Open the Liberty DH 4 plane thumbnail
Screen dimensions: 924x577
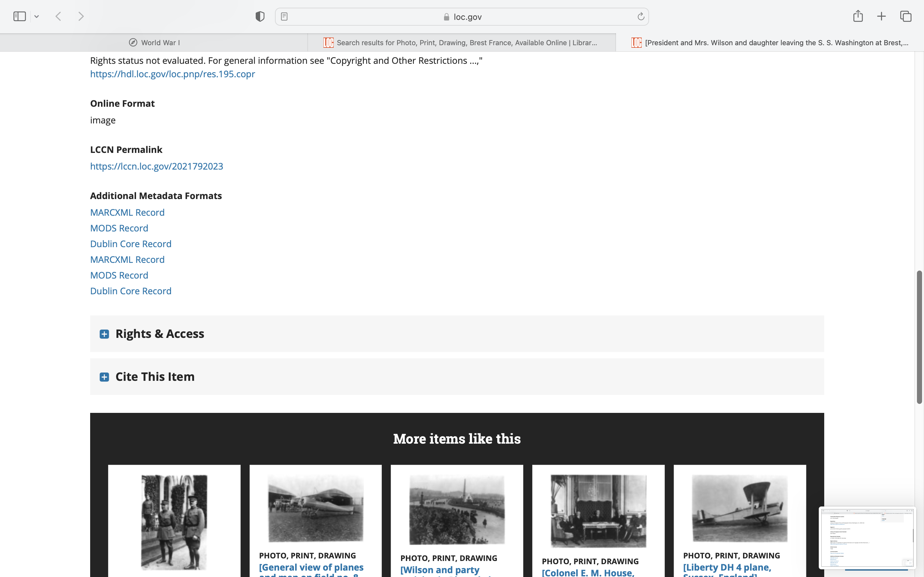pos(740,508)
